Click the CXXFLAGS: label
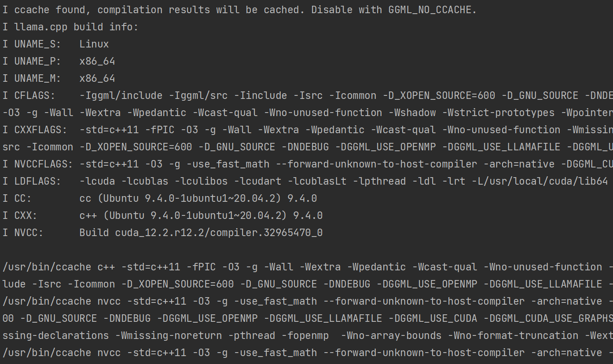Viewport: 613px width, 364px height. tap(41, 130)
